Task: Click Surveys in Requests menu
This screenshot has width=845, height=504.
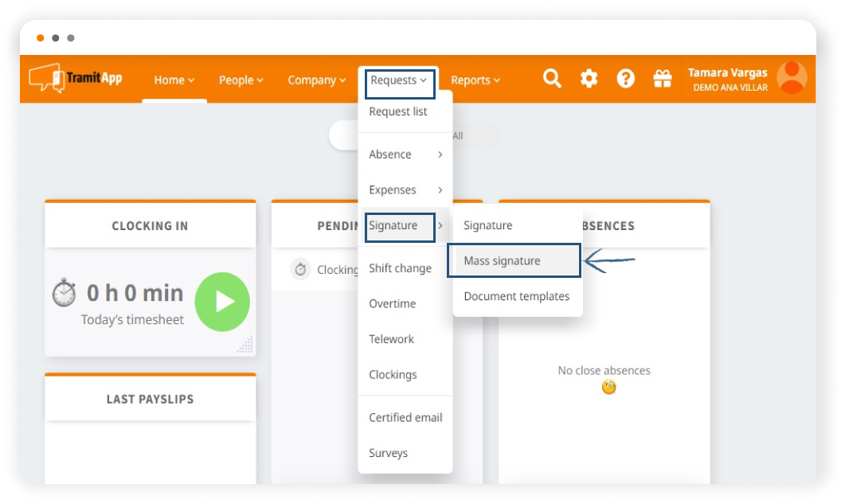Action: (x=388, y=453)
